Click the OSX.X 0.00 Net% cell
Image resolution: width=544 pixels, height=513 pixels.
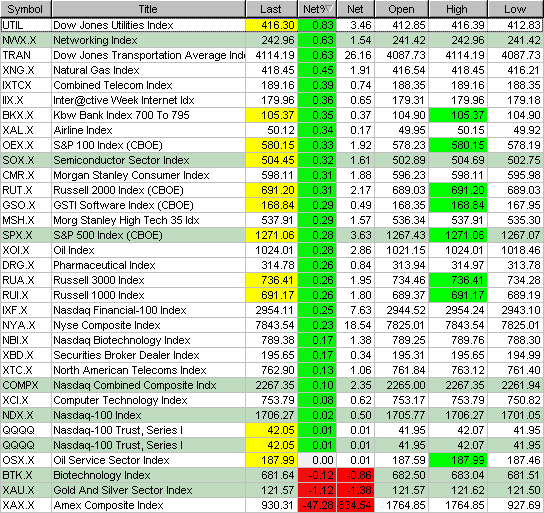pyautogui.click(x=317, y=460)
